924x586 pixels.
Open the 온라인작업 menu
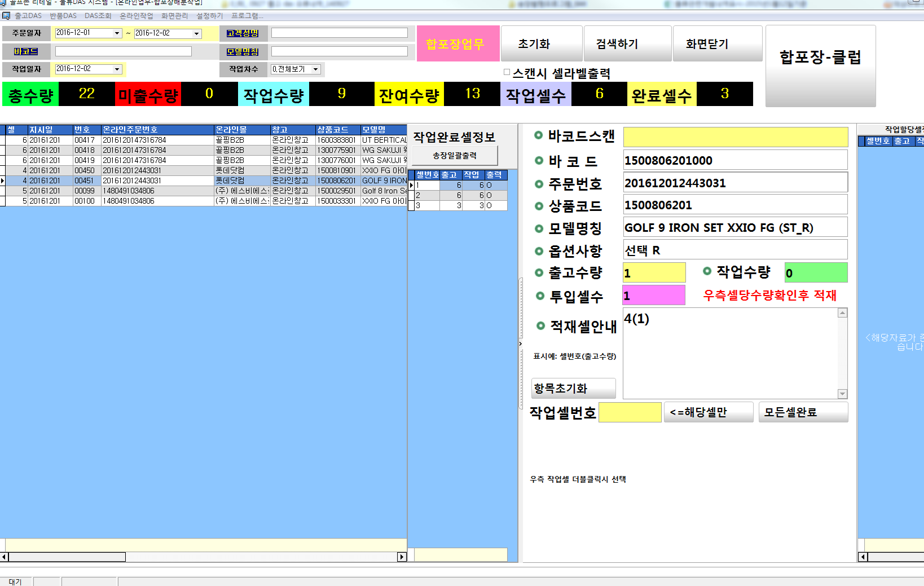[x=136, y=16]
